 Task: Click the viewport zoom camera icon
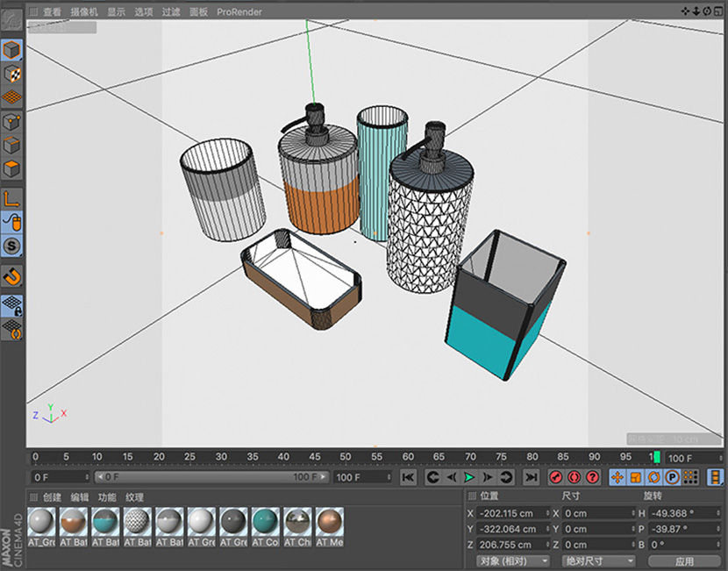pyautogui.click(x=696, y=11)
